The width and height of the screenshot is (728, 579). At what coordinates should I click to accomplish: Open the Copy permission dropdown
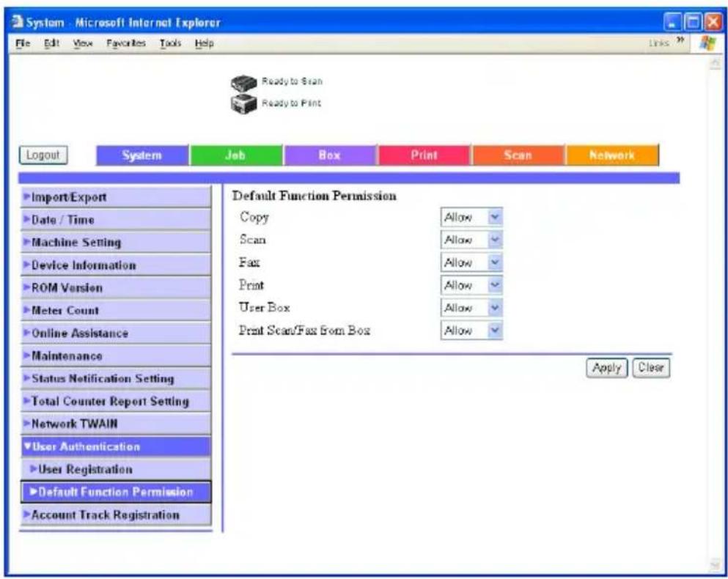pyautogui.click(x=471, y=217)
